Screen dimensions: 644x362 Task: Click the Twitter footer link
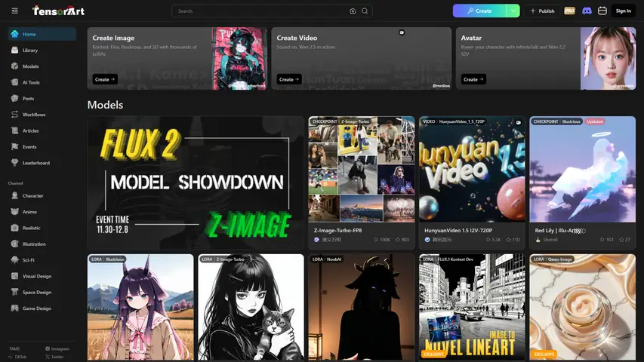(x=54, y=357)
